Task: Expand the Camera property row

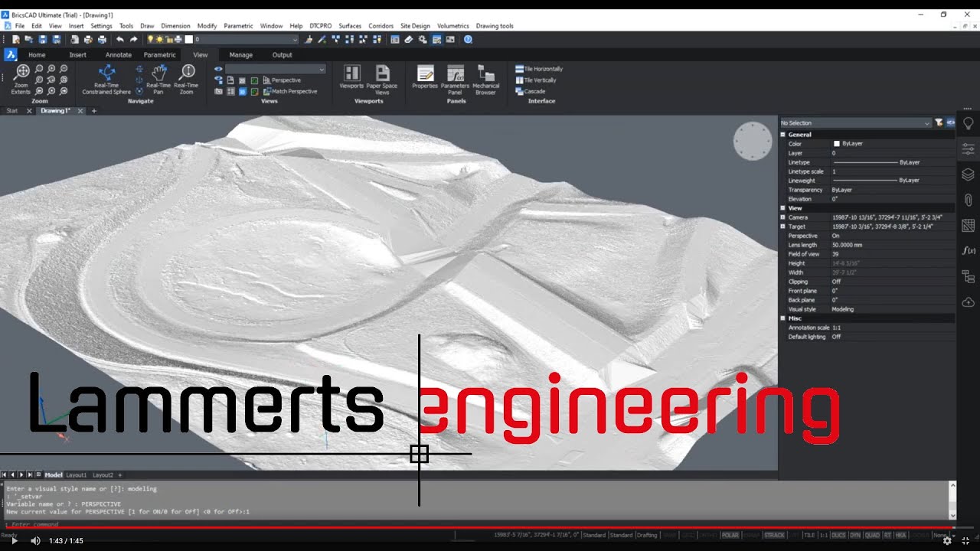Action: (x=783, y=217)
